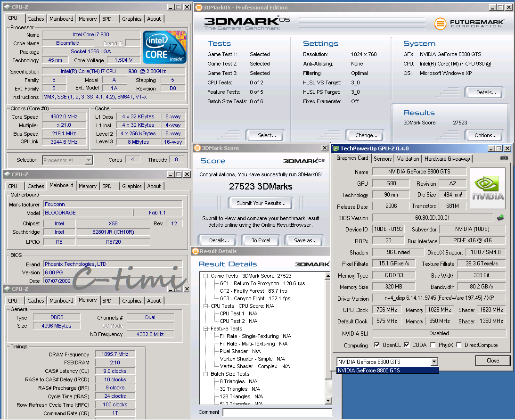515x420 pixels.
Task: Click the Mainboard CPU-Z window title icon
Action: click(x=7, y=174)
